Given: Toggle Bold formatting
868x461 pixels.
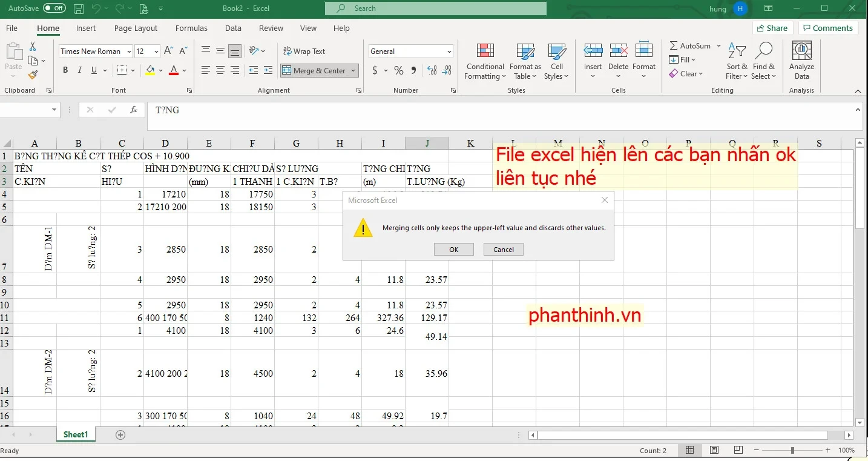Looking at the screenshot, I should [65, 70].
